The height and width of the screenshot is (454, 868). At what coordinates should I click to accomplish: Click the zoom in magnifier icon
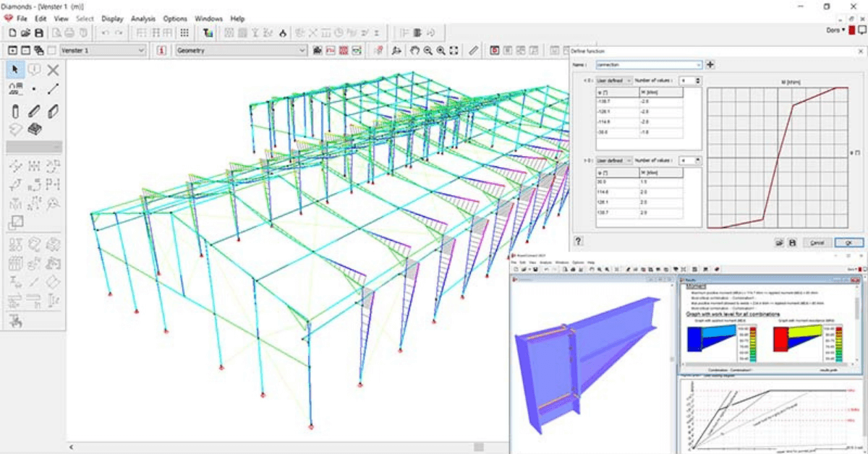(x=441, y=51)
